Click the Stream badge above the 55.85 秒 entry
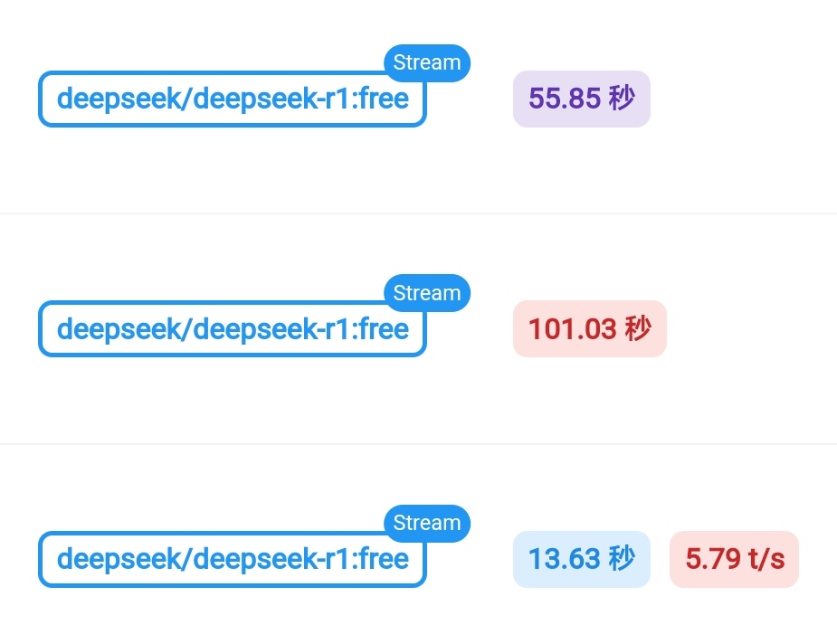 [x=426, y=63]
